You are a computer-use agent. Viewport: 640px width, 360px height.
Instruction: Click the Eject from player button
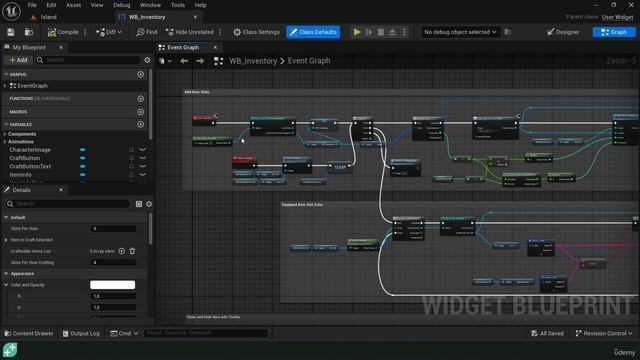[392, 32]
